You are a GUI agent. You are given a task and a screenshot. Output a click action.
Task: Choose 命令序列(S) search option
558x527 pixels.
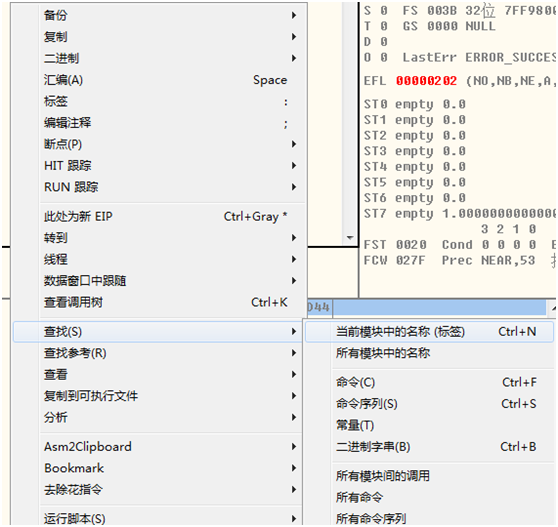(x=430, y=404)
